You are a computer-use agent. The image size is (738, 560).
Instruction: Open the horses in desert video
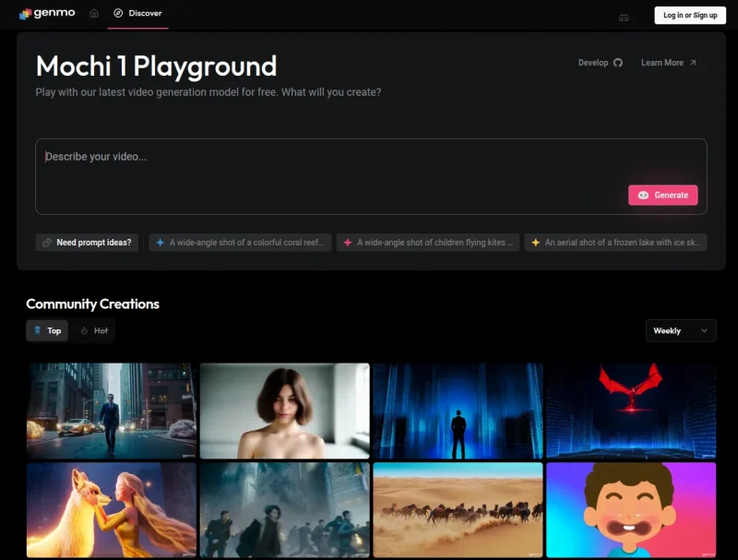(458, 510)
